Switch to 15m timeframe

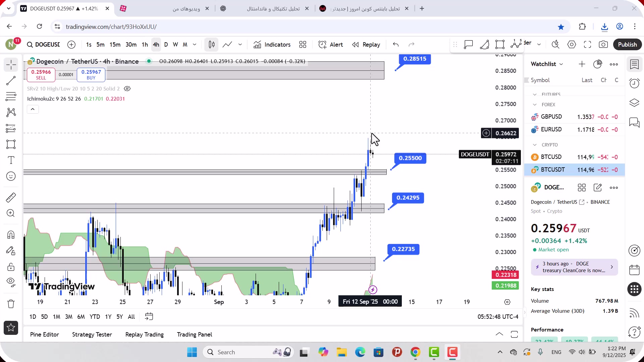tap(115, 45)
